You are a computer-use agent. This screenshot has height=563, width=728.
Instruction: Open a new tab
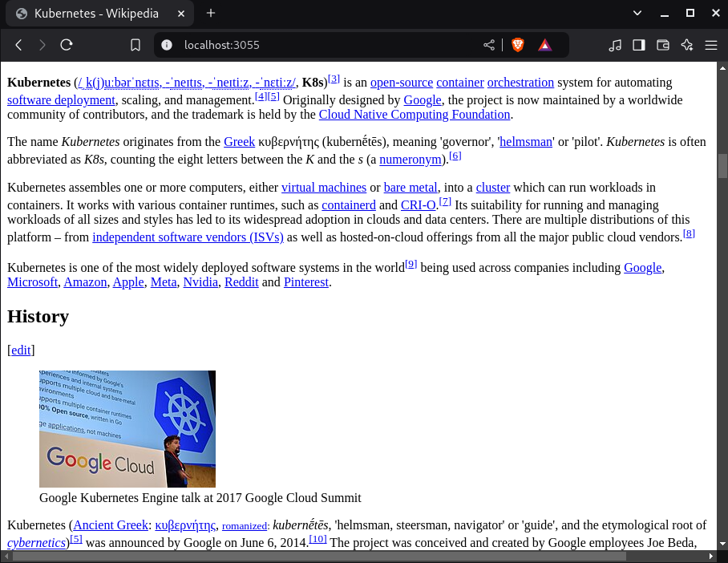click(211, 14)
